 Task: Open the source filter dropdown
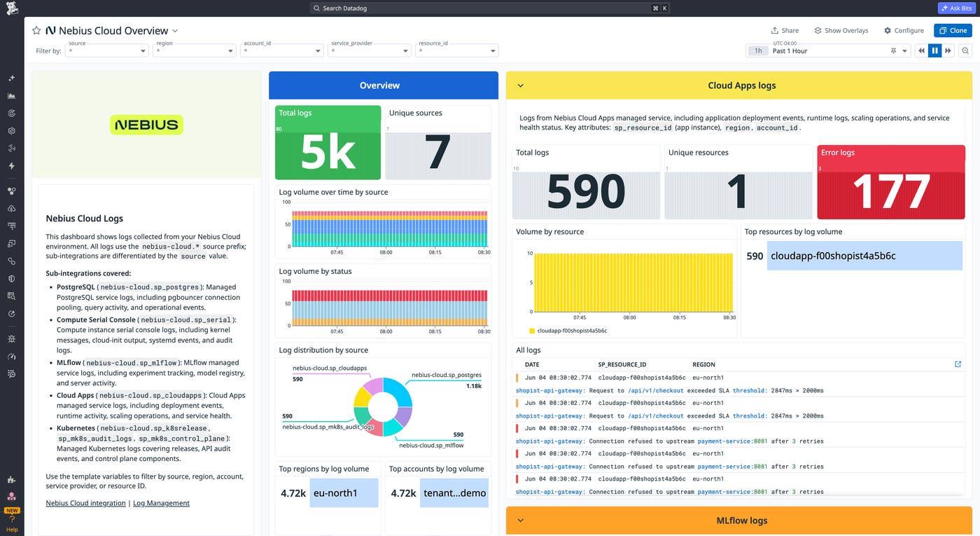pos(107,50)
